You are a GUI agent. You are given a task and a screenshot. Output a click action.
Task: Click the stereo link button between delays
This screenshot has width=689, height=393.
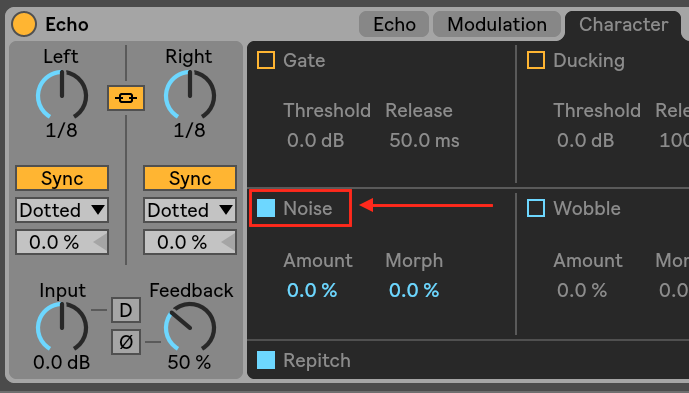pos(126,98)
